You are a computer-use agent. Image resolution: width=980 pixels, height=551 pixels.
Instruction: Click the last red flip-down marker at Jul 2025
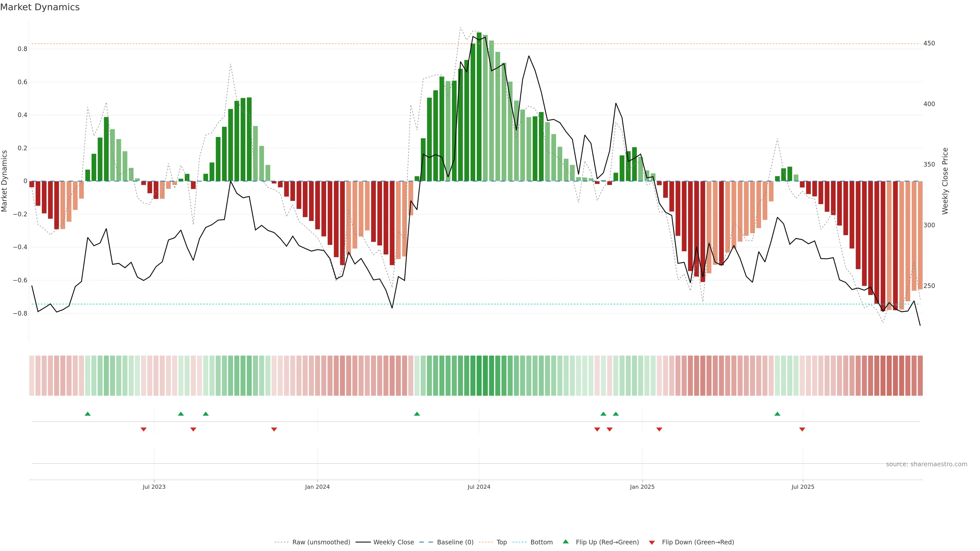click(802, 429)
